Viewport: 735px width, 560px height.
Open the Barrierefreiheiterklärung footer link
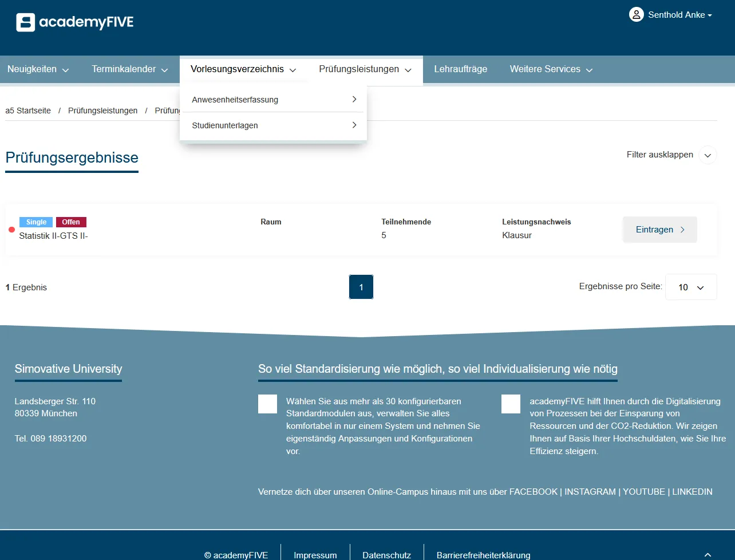click(484, 555)
